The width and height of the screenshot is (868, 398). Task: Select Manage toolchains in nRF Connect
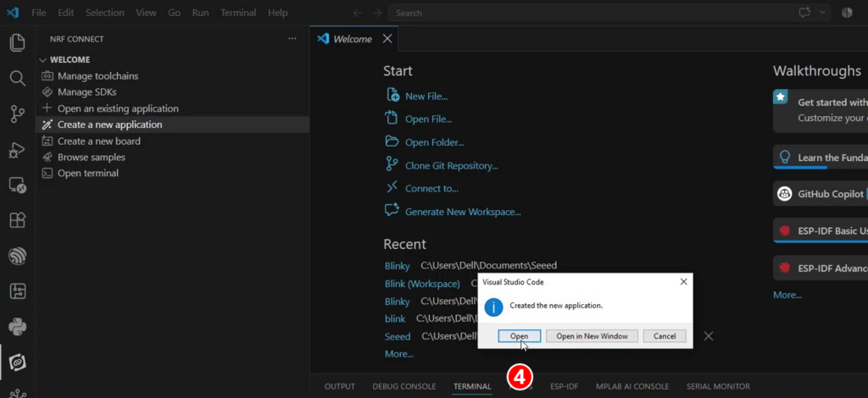(98, 75)
